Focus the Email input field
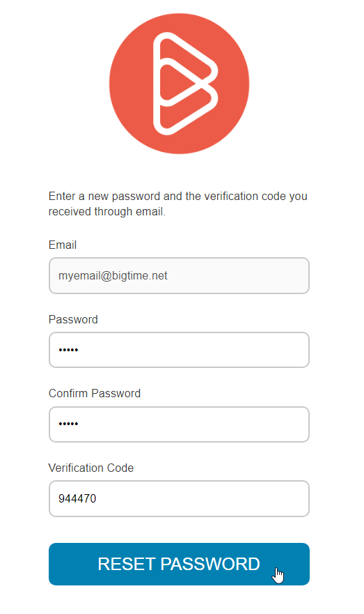Image resolution: width=364 pixels, height=614 pixels. (x=179, y=276)
